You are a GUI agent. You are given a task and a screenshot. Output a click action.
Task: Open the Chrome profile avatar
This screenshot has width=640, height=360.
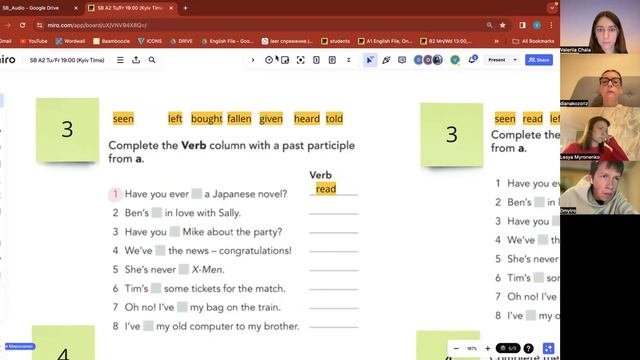[x=537, y=25]
